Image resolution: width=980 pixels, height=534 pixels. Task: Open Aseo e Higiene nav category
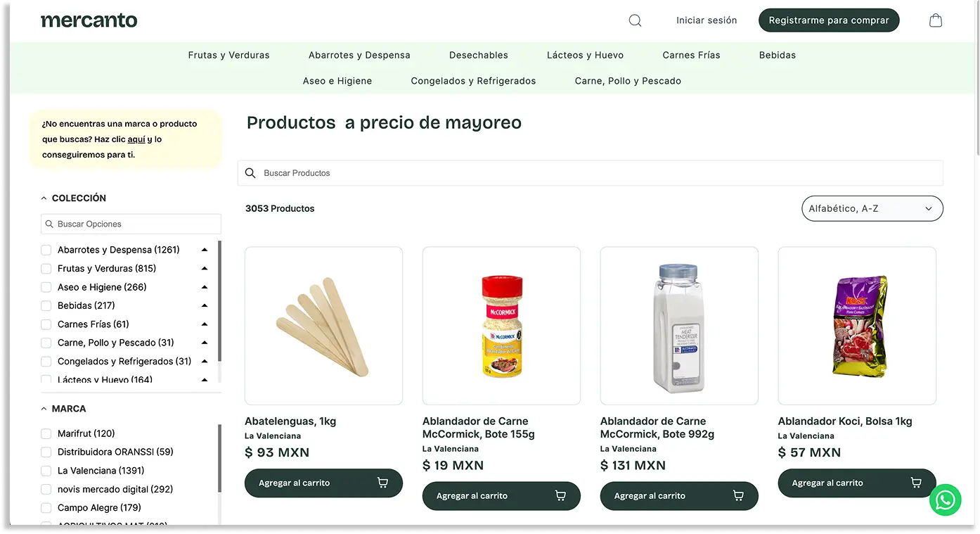(337, 81)
